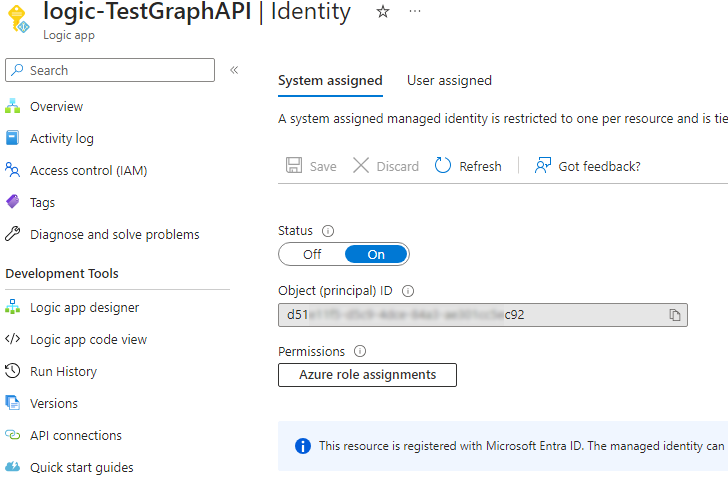
Task: Click the Versions document icon
Action: (x=13, y=403)
